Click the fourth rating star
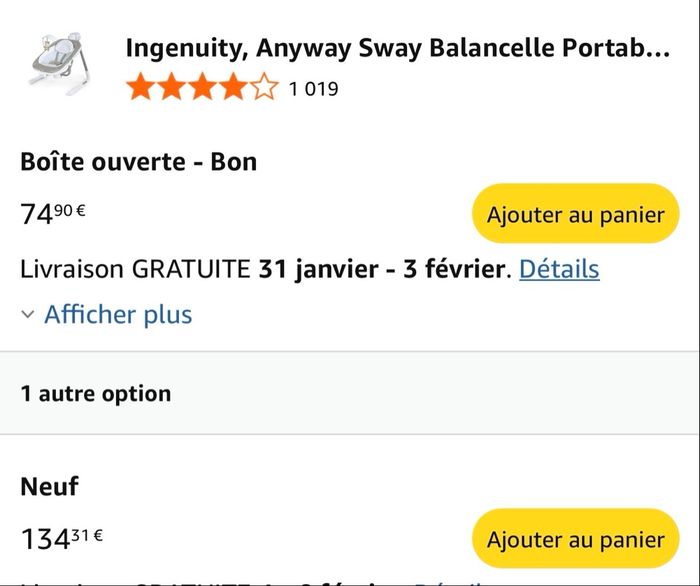Image resolution: width=700 pixels, height=586 pixels. point(233,89)
